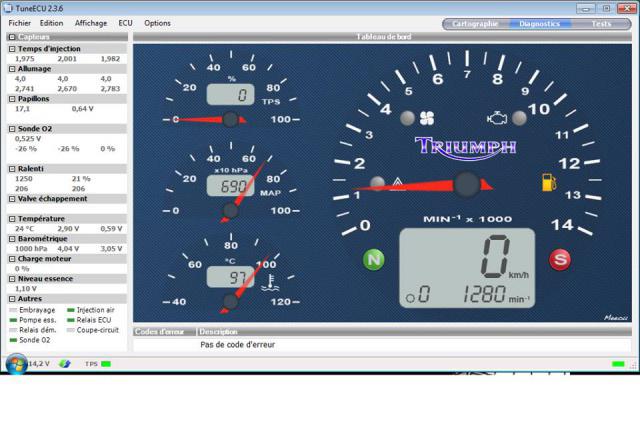
Task: Click the Windows Start orb
Action: coord(16,364)
